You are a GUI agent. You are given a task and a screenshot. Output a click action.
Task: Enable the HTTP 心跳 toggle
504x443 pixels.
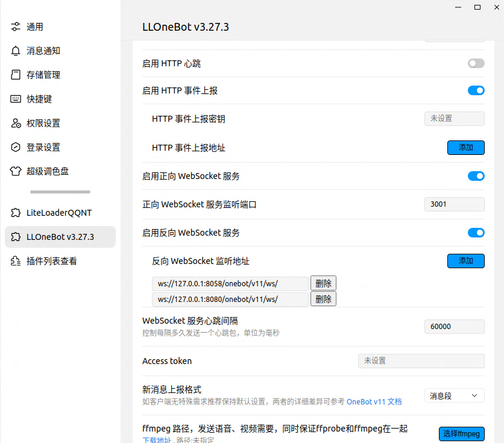pyautogui.click(x=476, y=63)
